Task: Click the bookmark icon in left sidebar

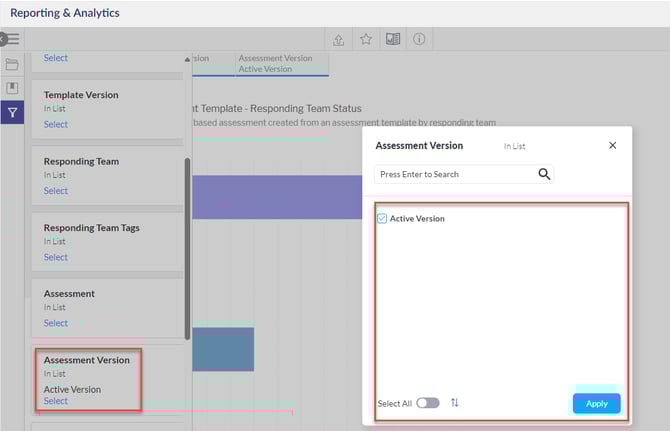Action: click(12, 88)
